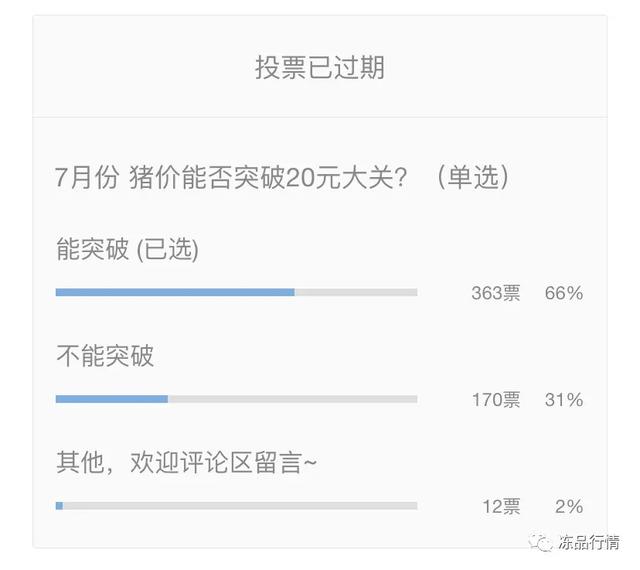This screenshot has height=570, width=640.
Task: Click the 投票已过期 header text
Action: coord(320,67)
